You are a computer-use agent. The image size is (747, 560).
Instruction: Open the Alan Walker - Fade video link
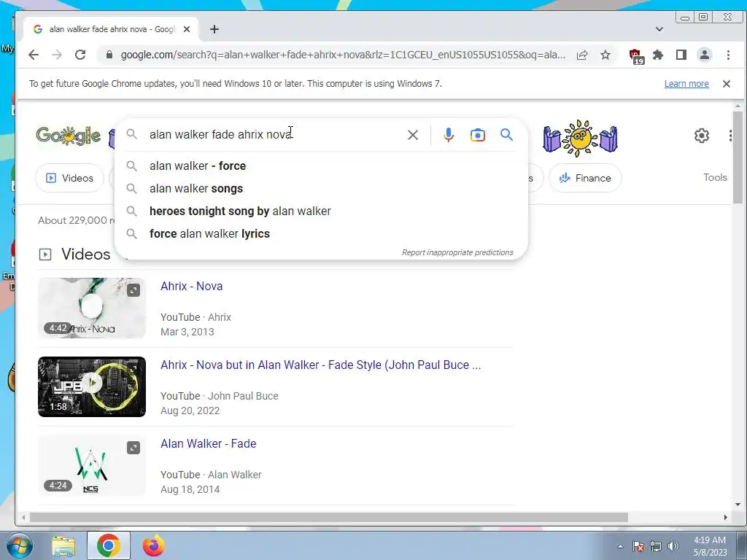pos(208,444)
